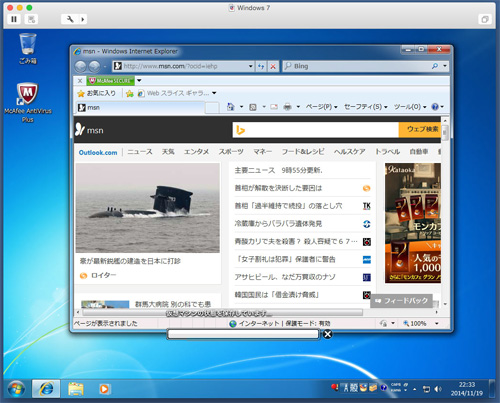Click the Bing search box in IE toolbar

click(357, 66)
